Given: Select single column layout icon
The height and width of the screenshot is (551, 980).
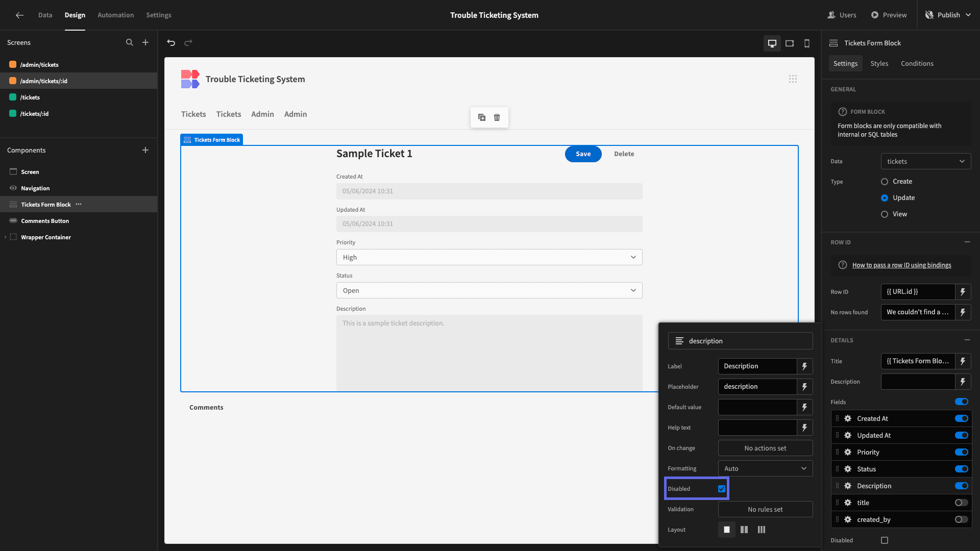Looking at the screenshot, I should (727, 530).
